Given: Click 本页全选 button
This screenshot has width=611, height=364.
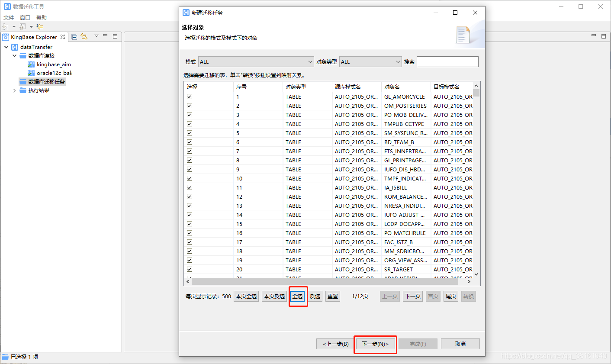Looking at the screenshot, I should click(x=246, y=296).
